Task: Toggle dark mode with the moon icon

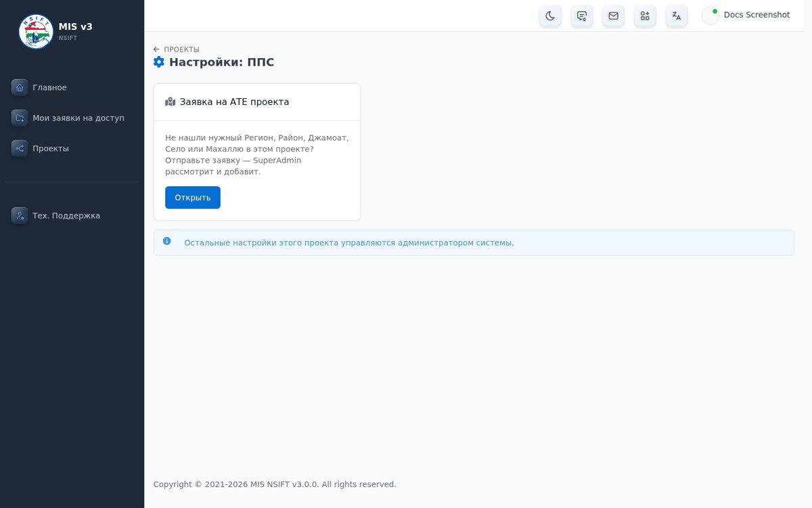Action: pos(550,16)
